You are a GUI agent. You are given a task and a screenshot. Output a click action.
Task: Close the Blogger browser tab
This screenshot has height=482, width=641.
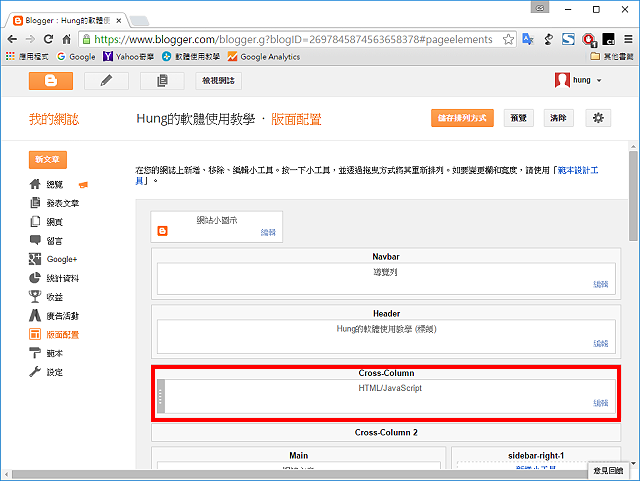[x=119, y=20]
